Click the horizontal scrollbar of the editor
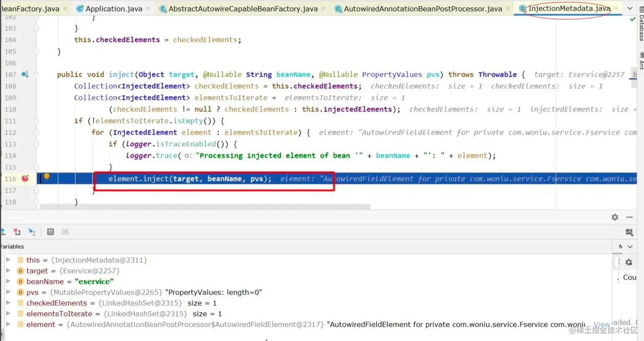The image size is (644, 341). click(205, 207)
